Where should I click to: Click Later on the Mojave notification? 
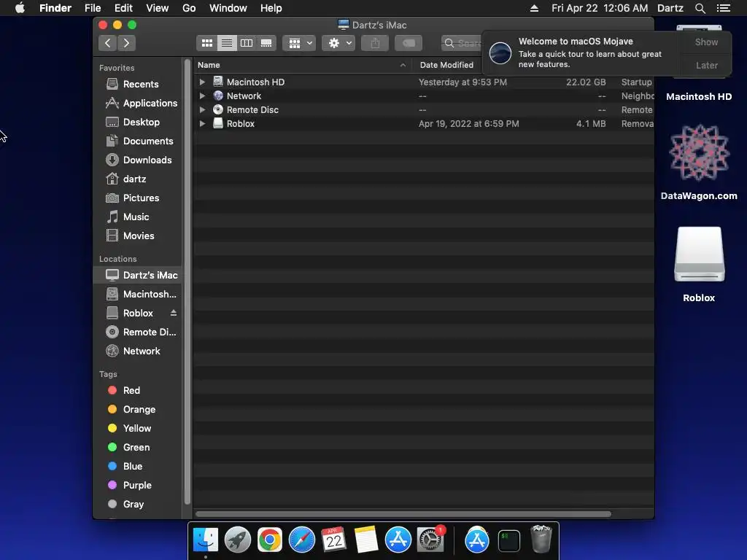pos(706,66)
